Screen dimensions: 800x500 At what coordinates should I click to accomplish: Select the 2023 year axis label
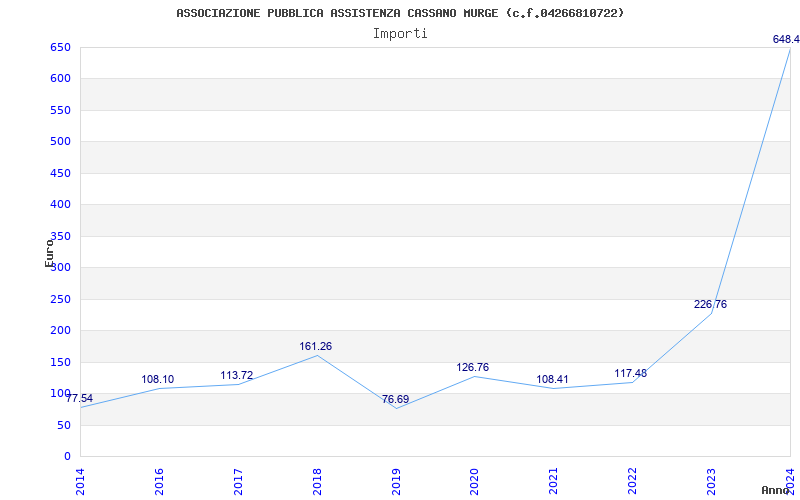[711, 479]
